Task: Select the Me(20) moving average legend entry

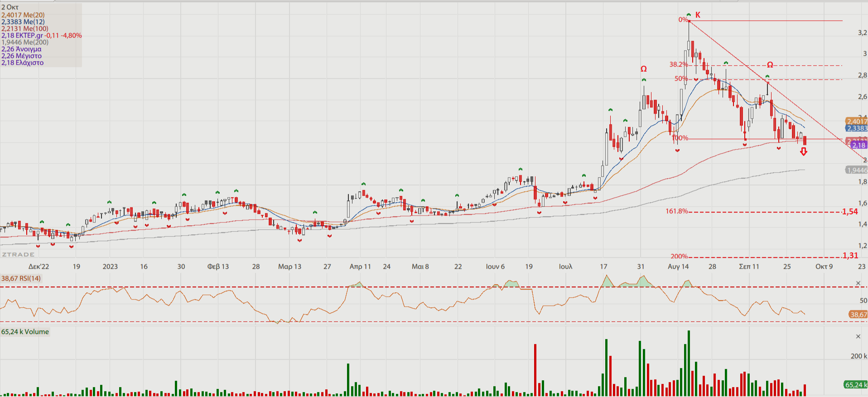Action: (x=23, y=15)
